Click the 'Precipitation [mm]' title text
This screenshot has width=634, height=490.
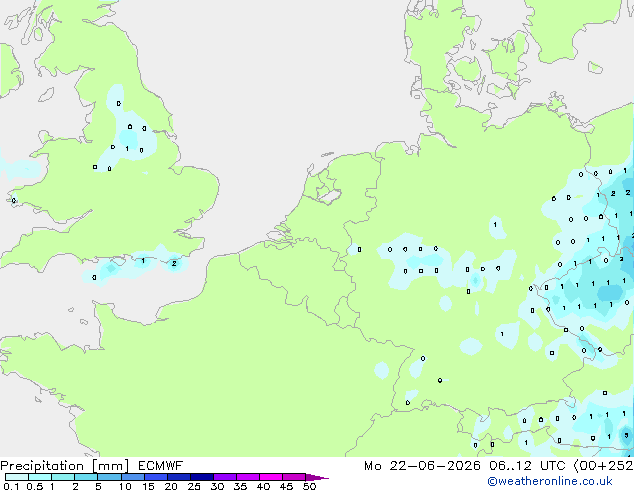click(x=65, y=466)
